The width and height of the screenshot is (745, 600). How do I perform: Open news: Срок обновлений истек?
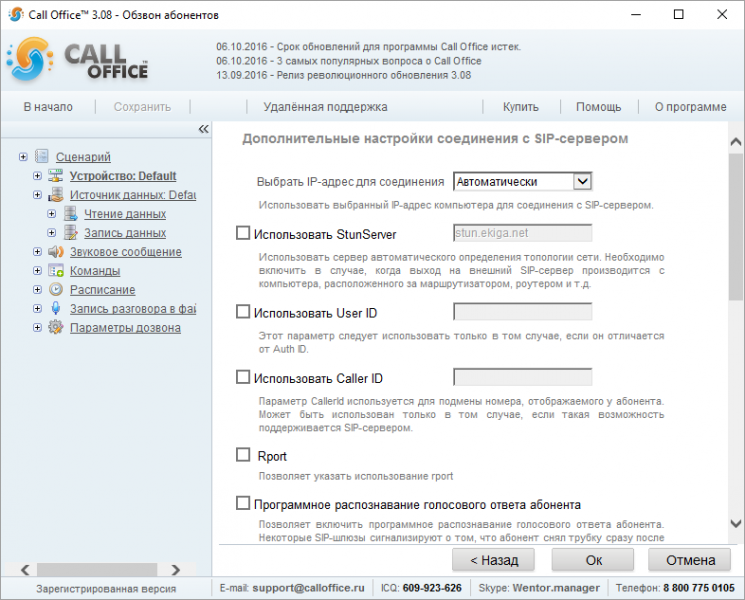pos(368,47)
